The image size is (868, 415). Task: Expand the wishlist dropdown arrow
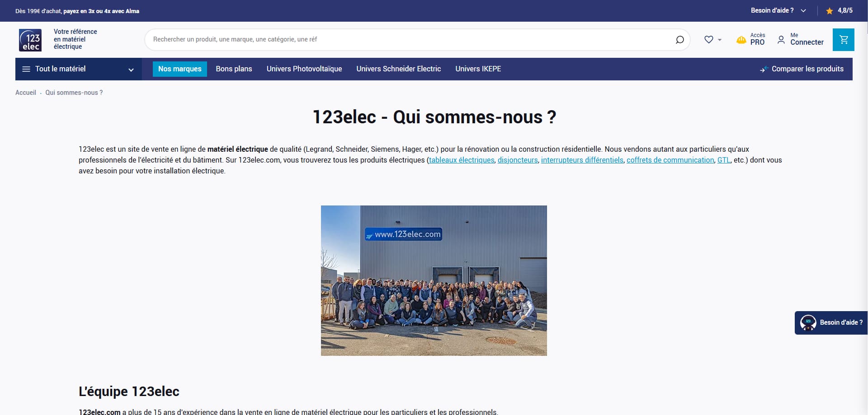(x=720, y=40)
